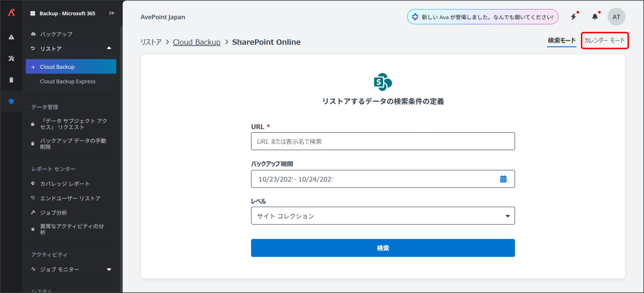The image size is (644, 293).
Task: Open the warning triangle sidebar icon
Action: pyautogui.click(x=11, y=37)
